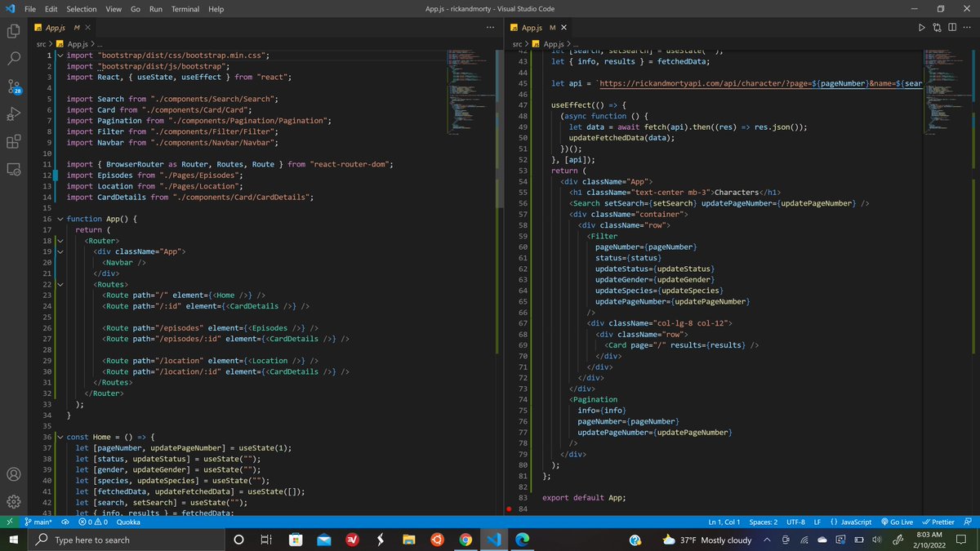Show hidden system tray icons chevron
This screenshot has width=980, height=551.
(766, 540)
